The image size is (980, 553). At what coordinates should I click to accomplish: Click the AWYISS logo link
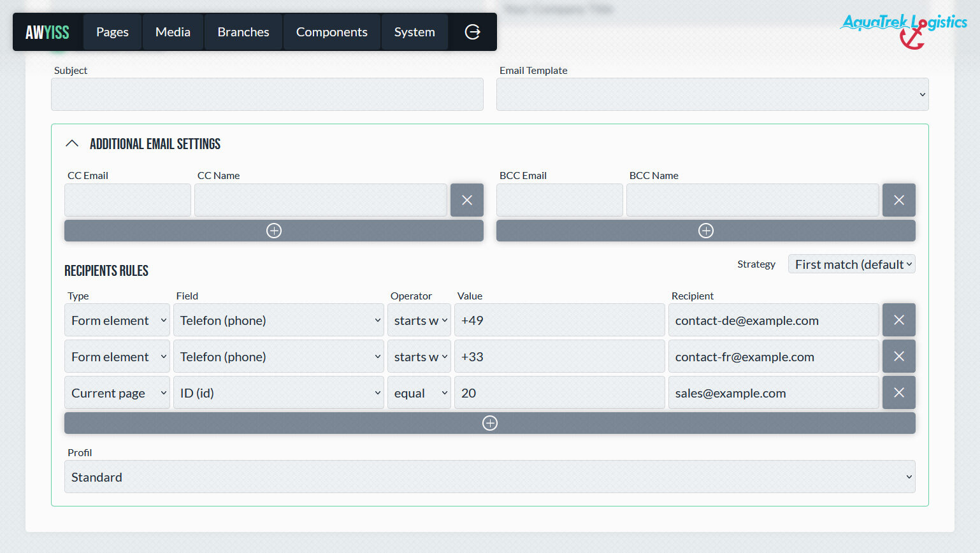pos(47,32)
